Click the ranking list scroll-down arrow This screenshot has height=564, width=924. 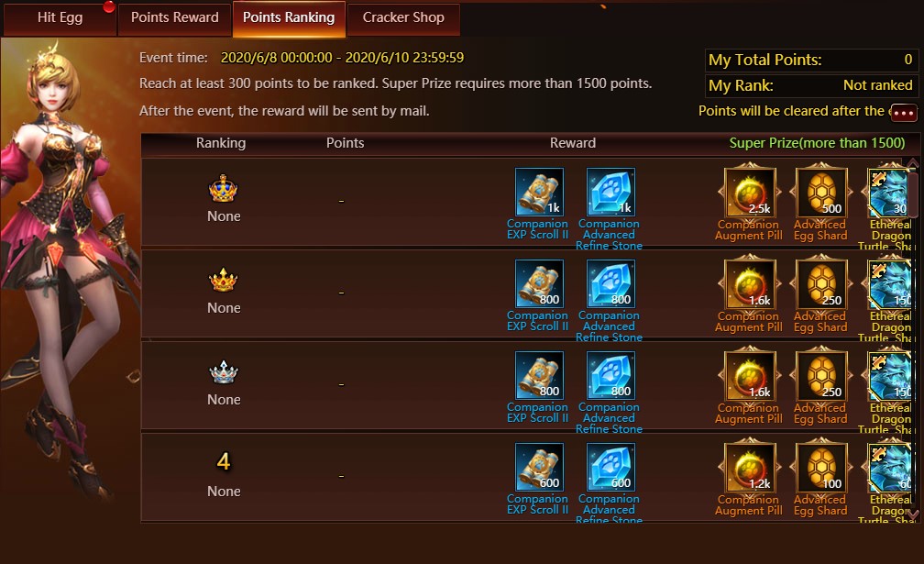coord(912,514)
